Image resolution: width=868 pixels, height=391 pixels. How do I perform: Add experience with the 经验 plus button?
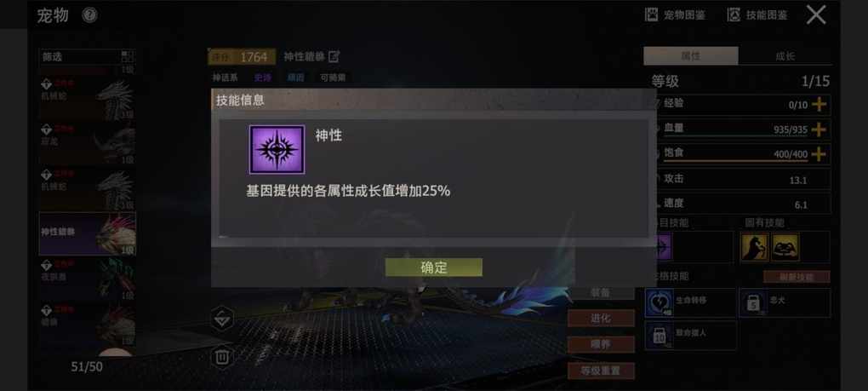819,104
